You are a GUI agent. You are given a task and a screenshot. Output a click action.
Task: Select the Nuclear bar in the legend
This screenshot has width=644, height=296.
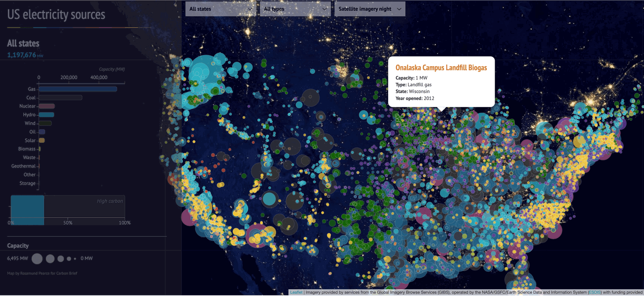(46, 106)
